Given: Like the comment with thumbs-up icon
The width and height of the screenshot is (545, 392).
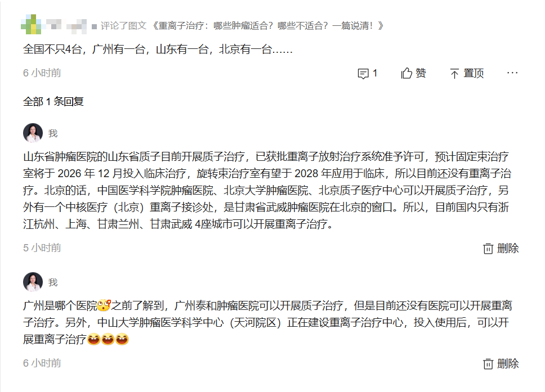Looking at the screenshot, I should pyautogui.click(x=406, y=73).
